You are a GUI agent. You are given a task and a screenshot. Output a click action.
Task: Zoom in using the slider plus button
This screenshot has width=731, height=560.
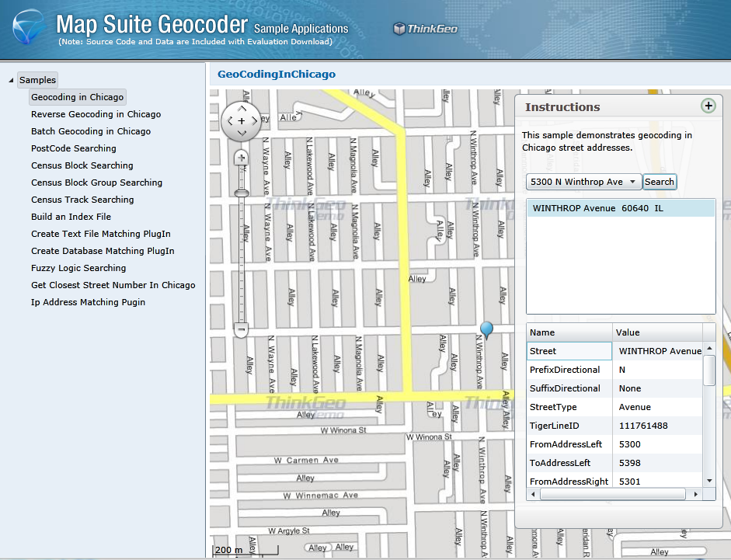coord(241,158)
